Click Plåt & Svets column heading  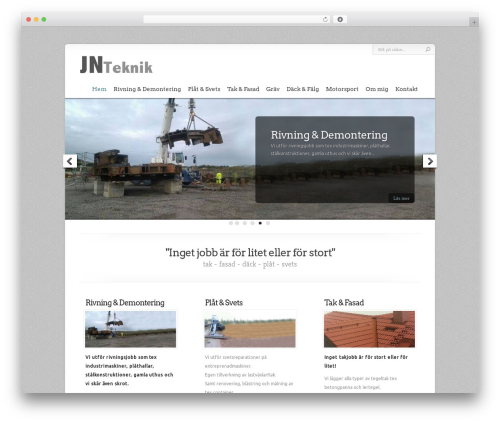(x=224, y=303)
